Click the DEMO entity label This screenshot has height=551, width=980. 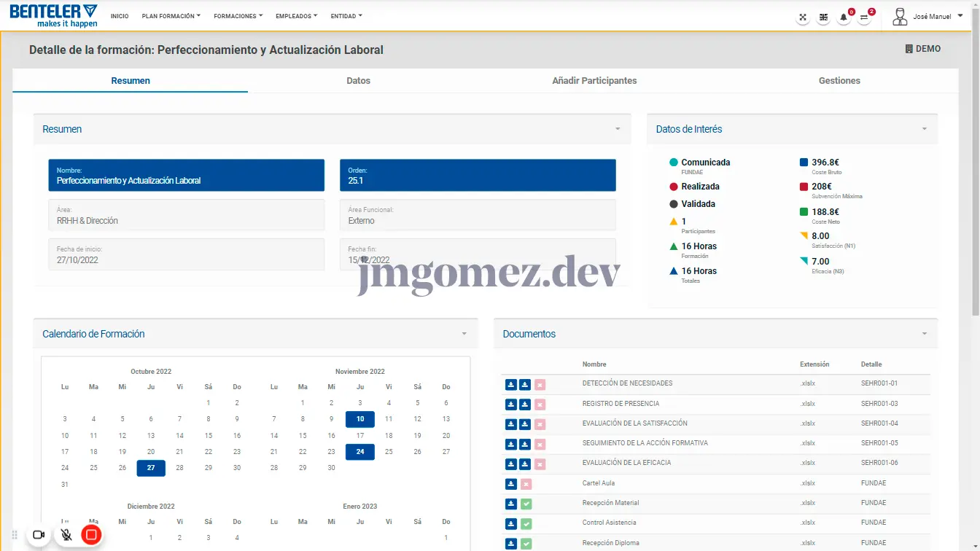922,49
